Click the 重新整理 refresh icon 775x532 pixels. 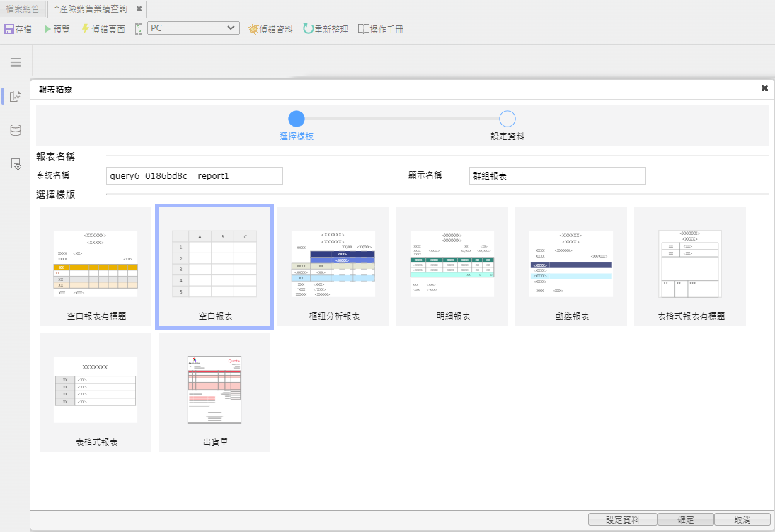(309, 29)
